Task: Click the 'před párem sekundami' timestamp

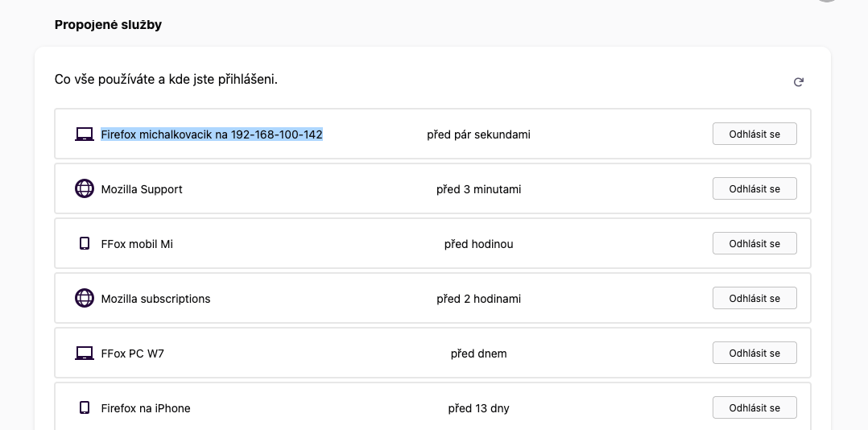Action: click(x=478, y=134)
